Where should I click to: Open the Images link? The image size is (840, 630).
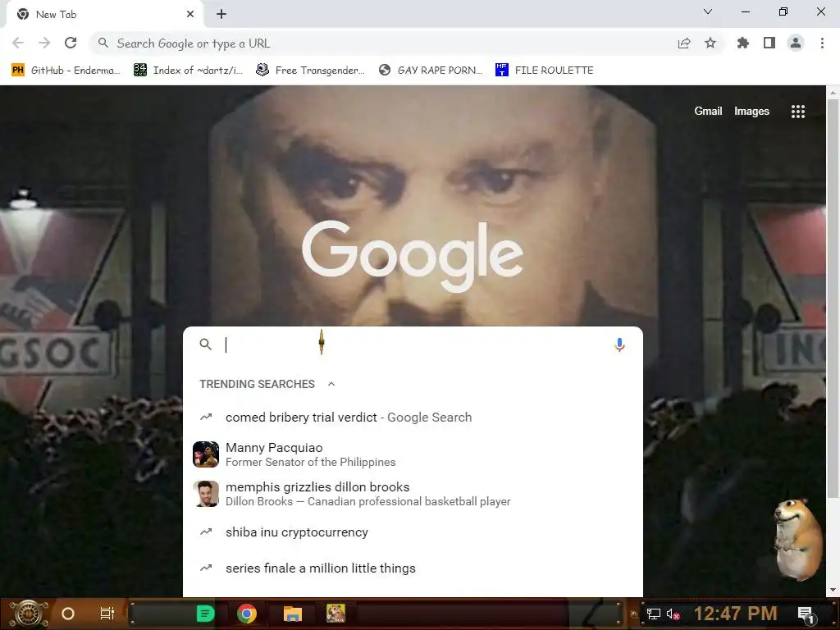(x=751, y=111)
